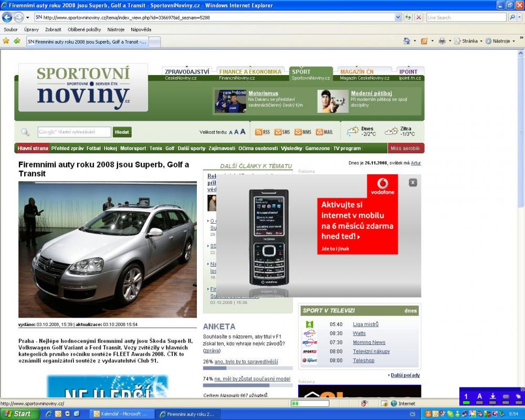Screen dimensions: 525x420
Task: Open the Další pořady link
Action: point(405,375)
